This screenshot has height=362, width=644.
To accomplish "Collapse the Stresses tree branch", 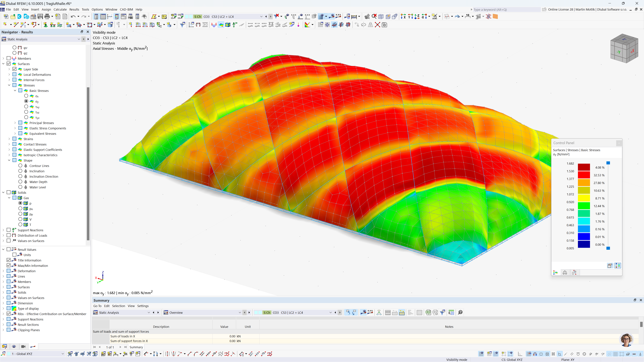I will 9,85.
